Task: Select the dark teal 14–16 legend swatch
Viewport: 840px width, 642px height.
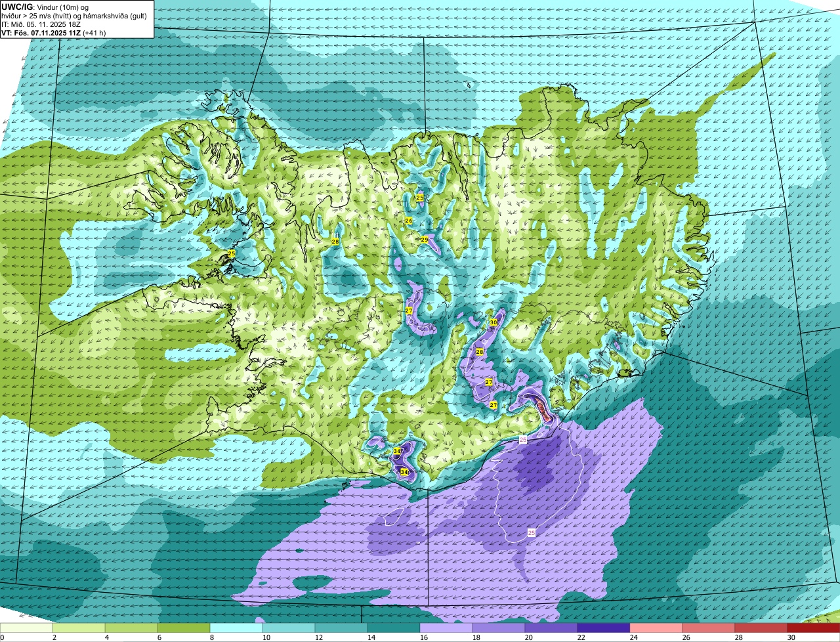Action: [394, 628]
